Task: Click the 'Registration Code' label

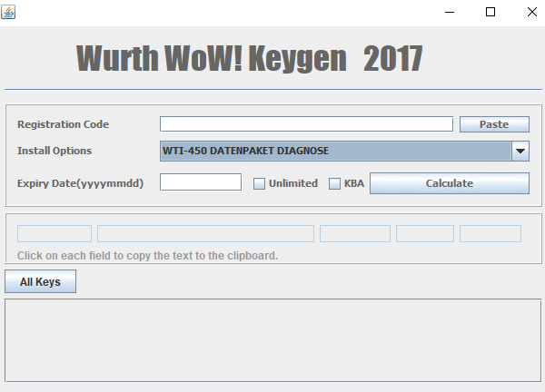Action: [64, 124]
